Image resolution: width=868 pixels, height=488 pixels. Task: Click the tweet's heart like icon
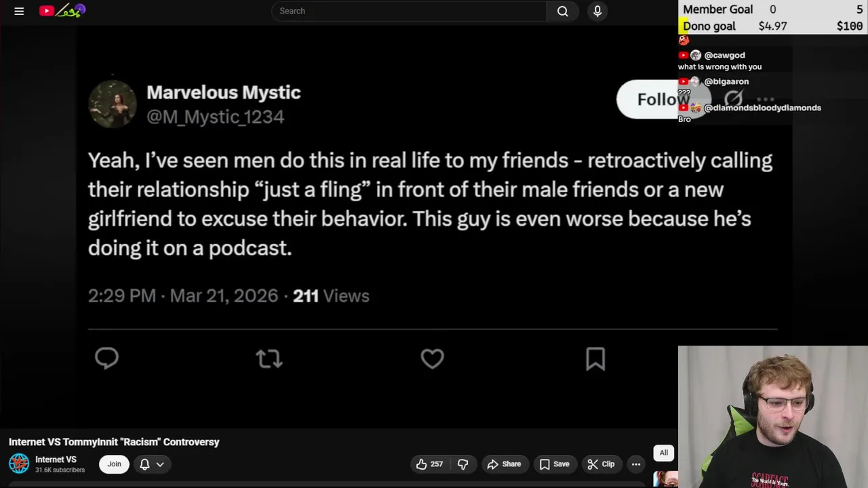click(x=432, y=359)
